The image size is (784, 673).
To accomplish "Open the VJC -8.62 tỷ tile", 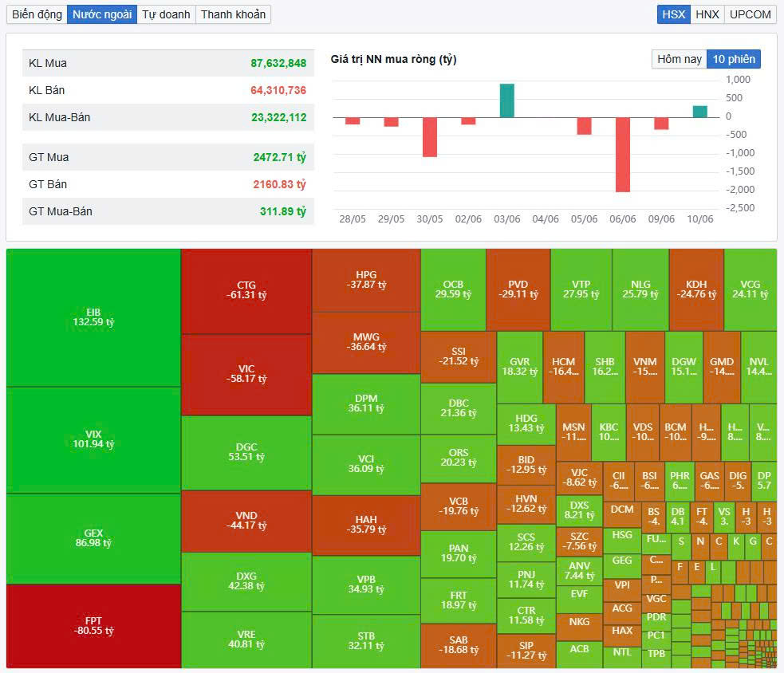I will point(580,478).
